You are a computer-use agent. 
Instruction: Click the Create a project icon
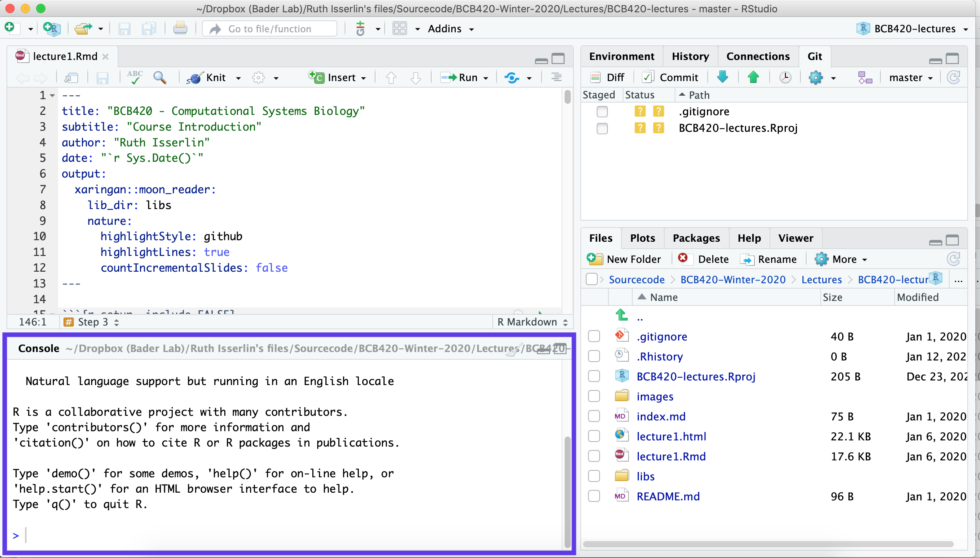(52, 28)
